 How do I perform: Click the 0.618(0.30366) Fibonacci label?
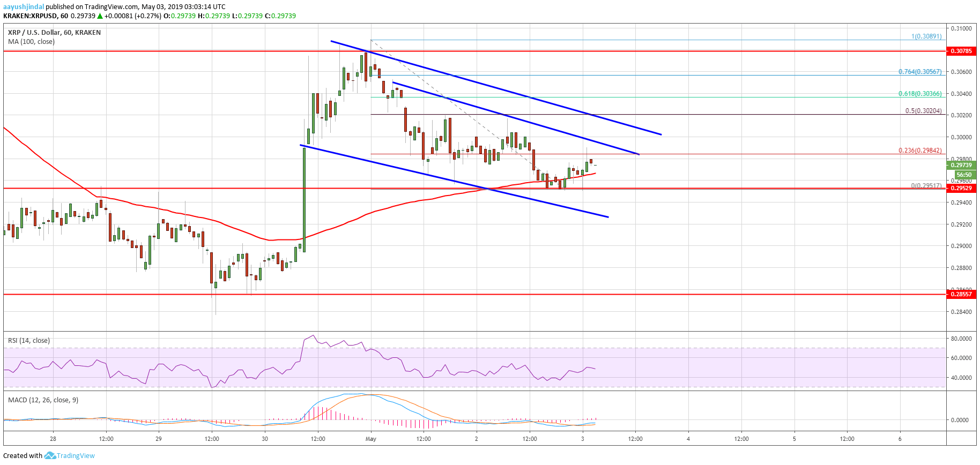(x=920, y=94)
